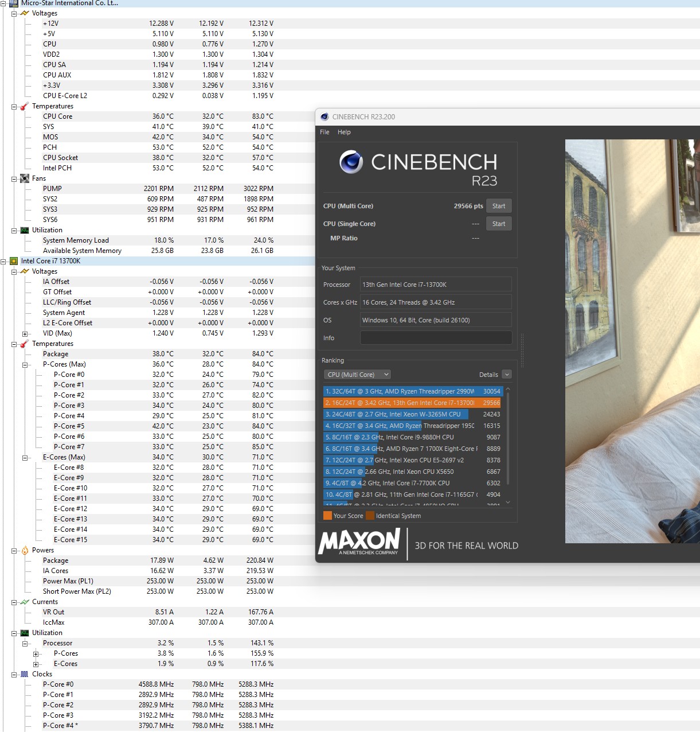Click the OS field showing Windows 10
The height and width of the screenshot is (732, 700).
[436, 320]
